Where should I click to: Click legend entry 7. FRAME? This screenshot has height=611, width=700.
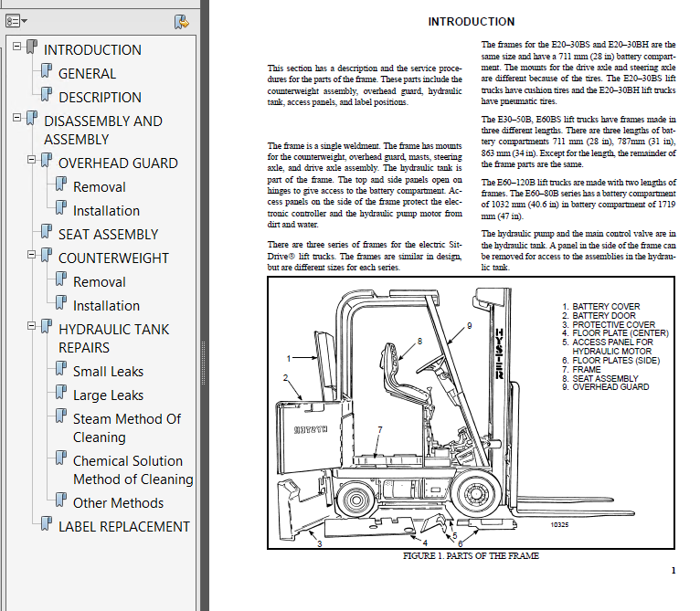[581, 370]
